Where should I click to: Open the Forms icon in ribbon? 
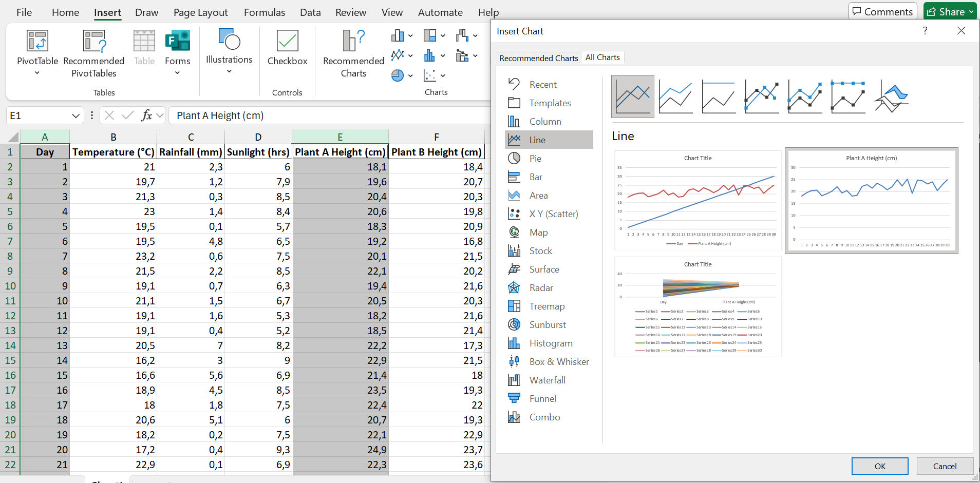[177, 41]
